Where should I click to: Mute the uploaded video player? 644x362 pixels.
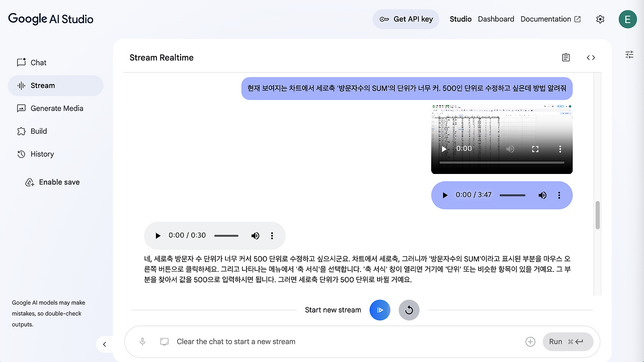510,149
